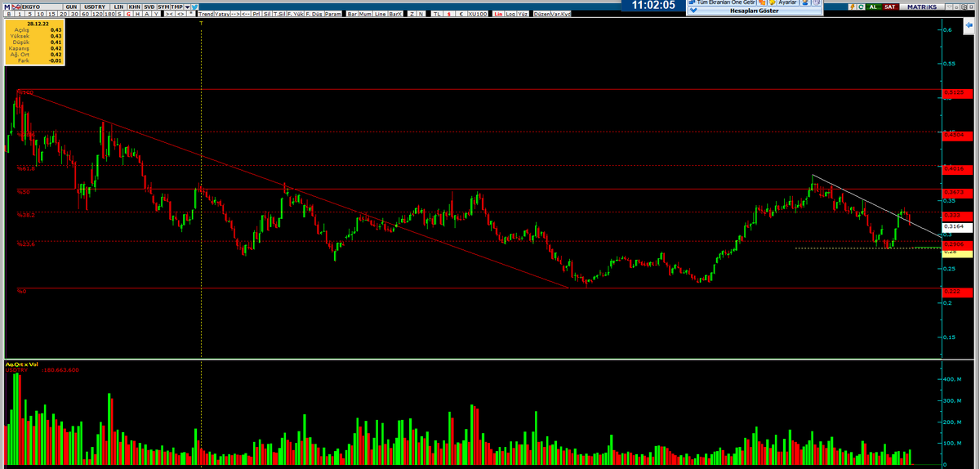This screenshot has width=980, height=469.
Task: Click the user icon in the top panel
Action: click(x=805, y=2)
